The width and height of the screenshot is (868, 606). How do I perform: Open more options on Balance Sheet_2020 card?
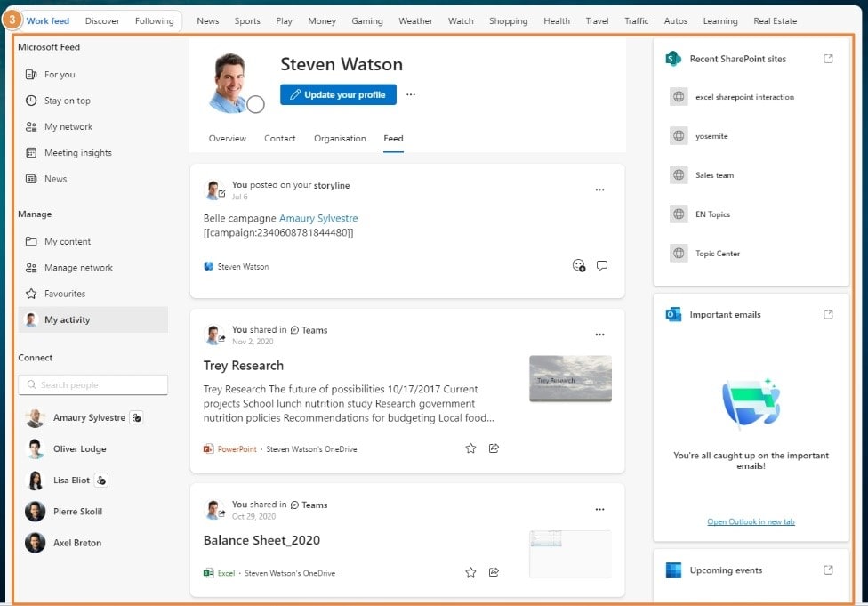point(599,509)
